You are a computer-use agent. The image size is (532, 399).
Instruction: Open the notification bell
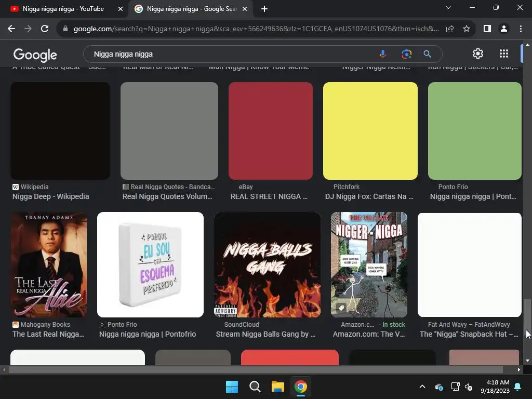[518, 387]
